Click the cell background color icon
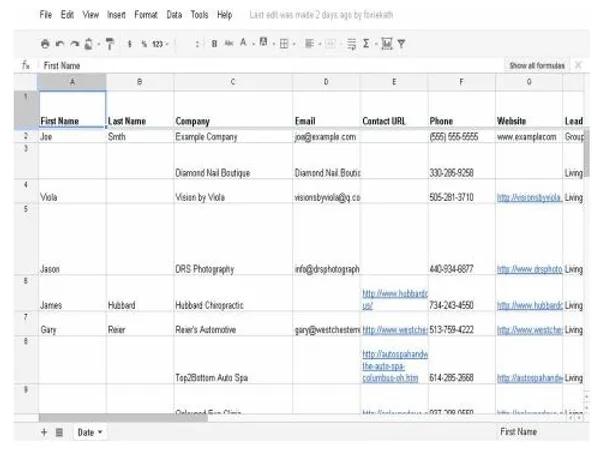600x452 pixels. pos(264,42)
